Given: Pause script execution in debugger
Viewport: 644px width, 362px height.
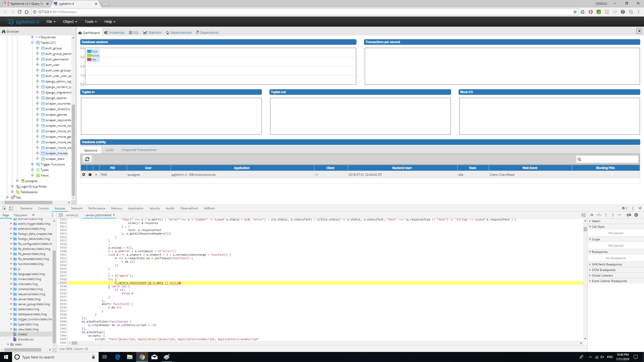Looking at the screenshot, I should [592, 215].
